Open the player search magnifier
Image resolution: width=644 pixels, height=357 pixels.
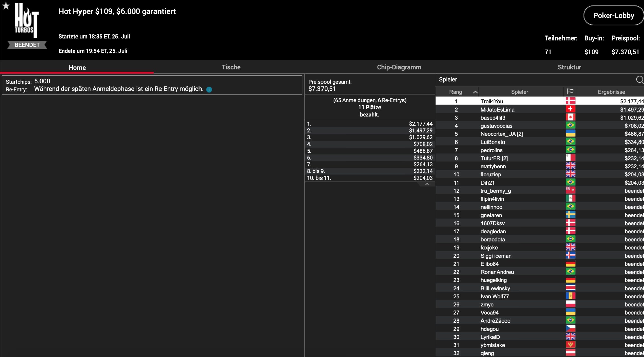tap(639, 80)
